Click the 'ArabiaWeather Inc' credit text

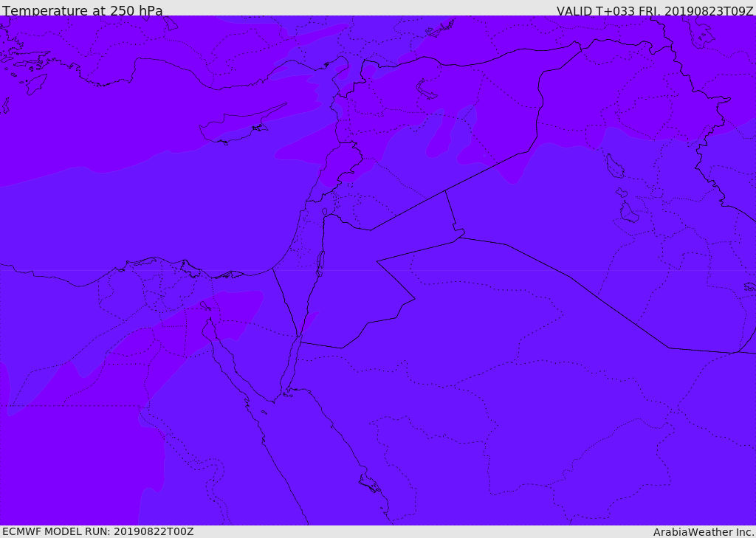(x=703, y=532)
